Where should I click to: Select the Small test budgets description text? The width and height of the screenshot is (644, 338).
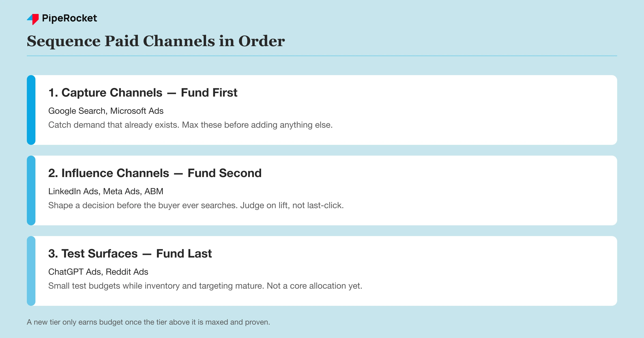205,286
